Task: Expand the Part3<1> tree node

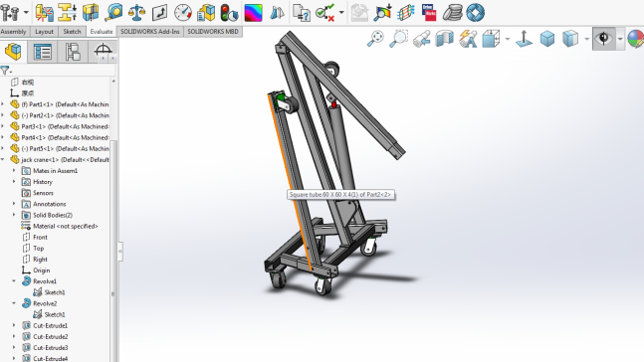Action: click(x=2, y=126)
